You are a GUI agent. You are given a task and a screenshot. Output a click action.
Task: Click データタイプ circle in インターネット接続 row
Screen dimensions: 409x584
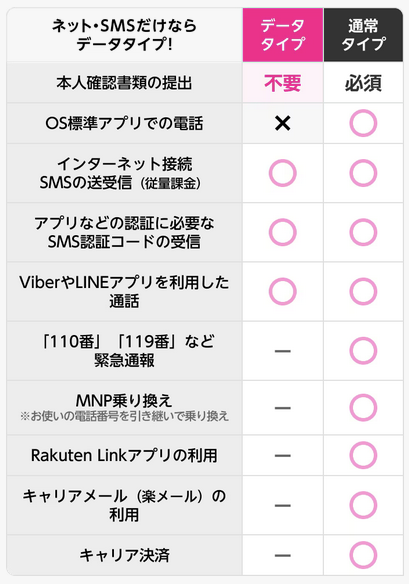click(283, 173)
